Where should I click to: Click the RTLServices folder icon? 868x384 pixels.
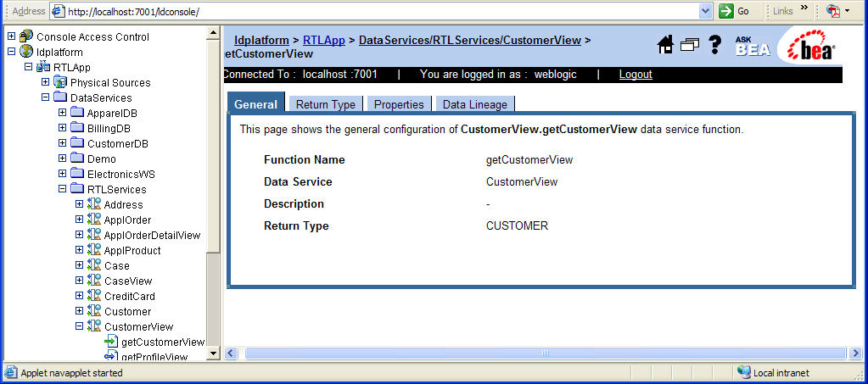pos(77,189)
